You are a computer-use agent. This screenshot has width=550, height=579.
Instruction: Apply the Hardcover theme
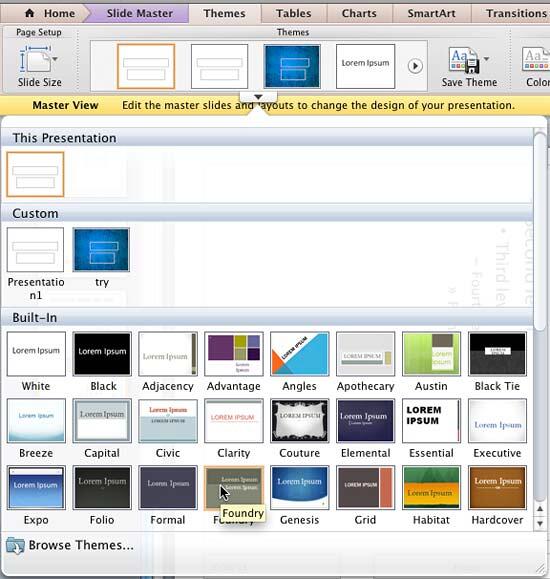click(x=497, y=487)
